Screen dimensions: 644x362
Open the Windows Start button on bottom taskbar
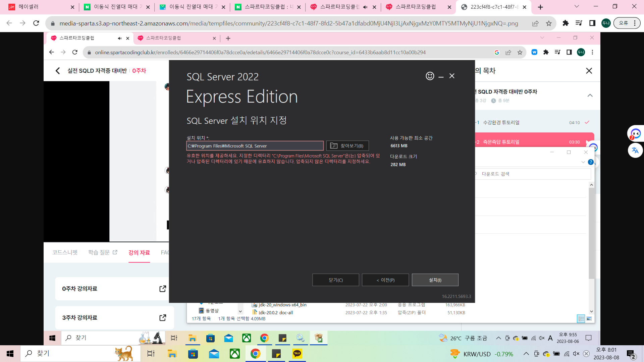[10, 354]
